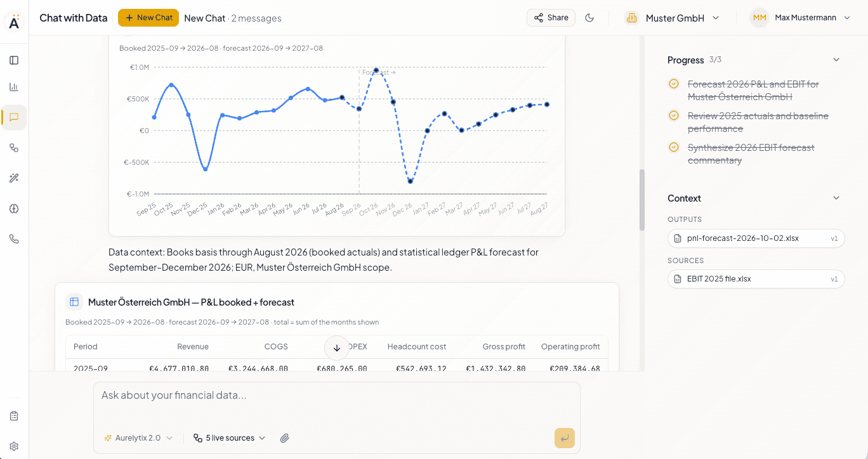Click the Headcount cost column header
Viewport: 868px width, 459px height.
(417, 347)
